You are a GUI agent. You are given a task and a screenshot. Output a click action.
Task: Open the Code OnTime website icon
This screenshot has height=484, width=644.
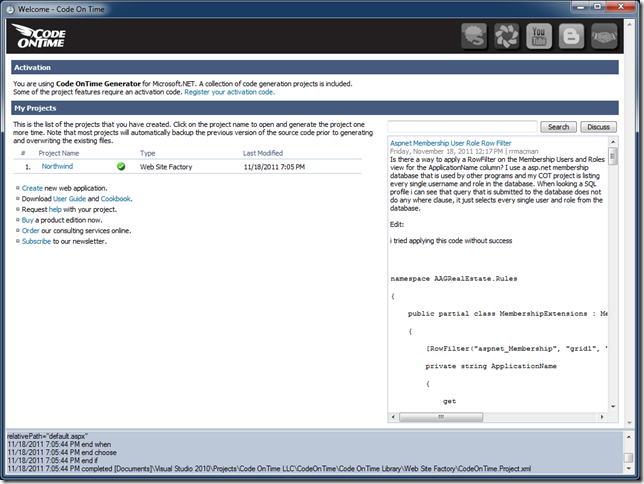(x=474, y=36)
